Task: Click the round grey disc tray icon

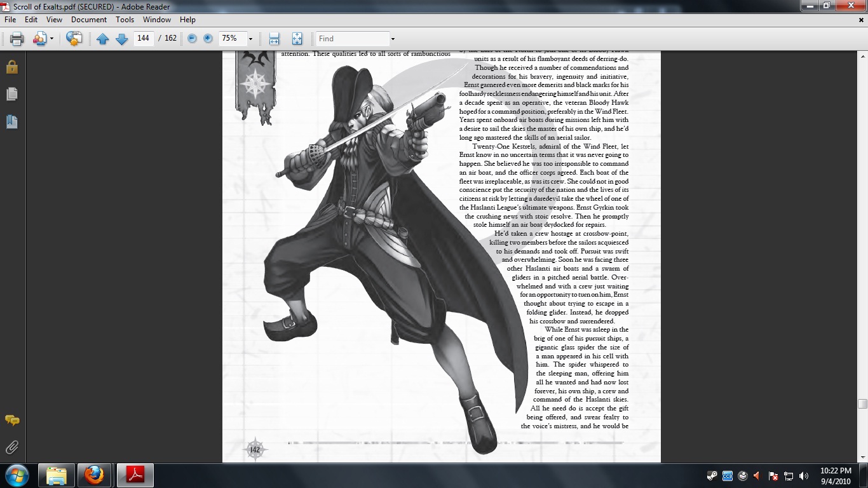Action: point(743,476)
